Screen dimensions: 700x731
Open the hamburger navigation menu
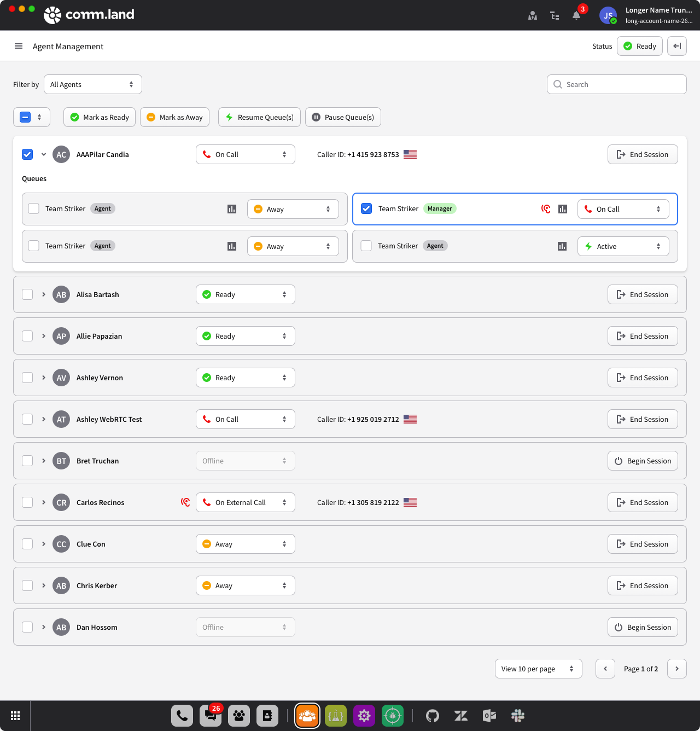19,46
